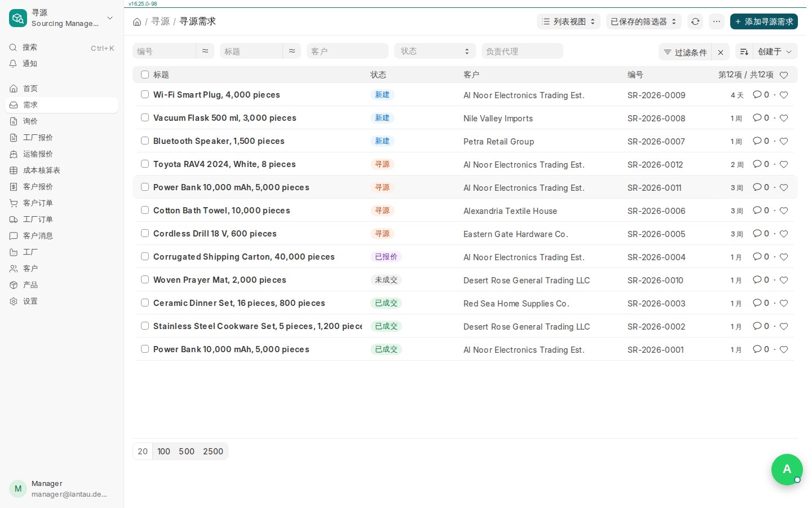Refresh the sourcing request list

click(x=695, y=21)
